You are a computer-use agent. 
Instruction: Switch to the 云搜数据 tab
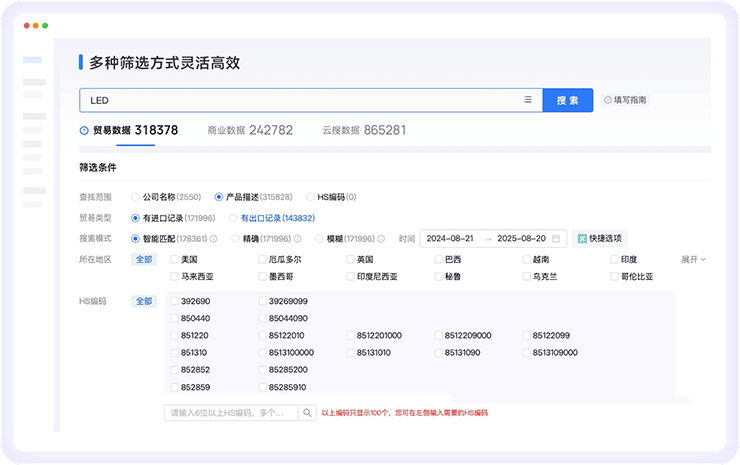pos(364,130)
